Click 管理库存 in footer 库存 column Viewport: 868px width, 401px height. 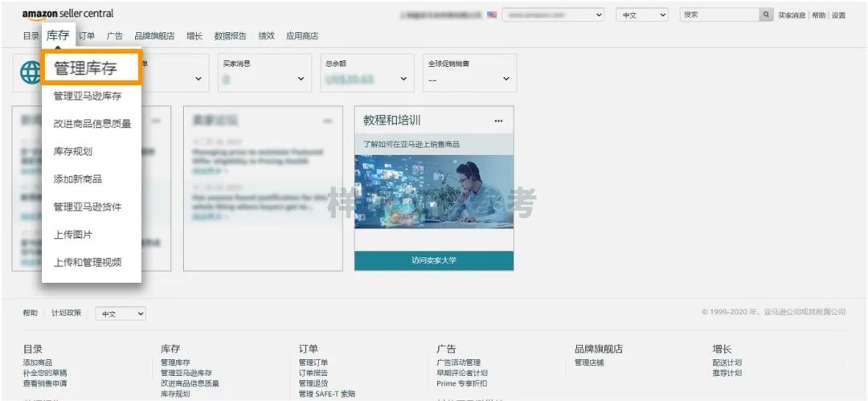click(x=175, y=362)
